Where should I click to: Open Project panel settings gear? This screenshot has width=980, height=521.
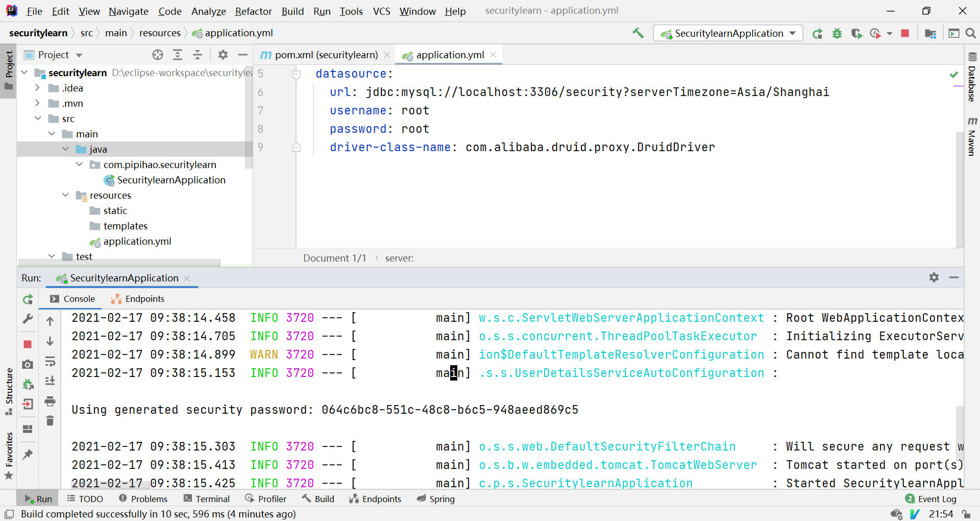(x=223, y=55)
